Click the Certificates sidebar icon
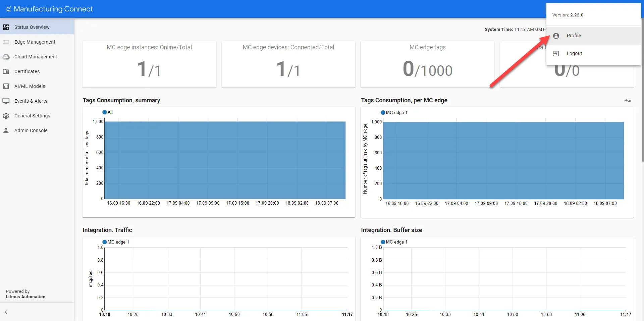The height and width of the screenshot is (321, 644). tap(6, 71)
